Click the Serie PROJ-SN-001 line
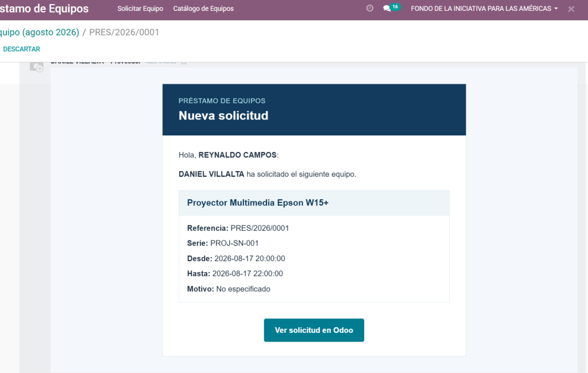The image size is (588, 373). pos(223,243)
